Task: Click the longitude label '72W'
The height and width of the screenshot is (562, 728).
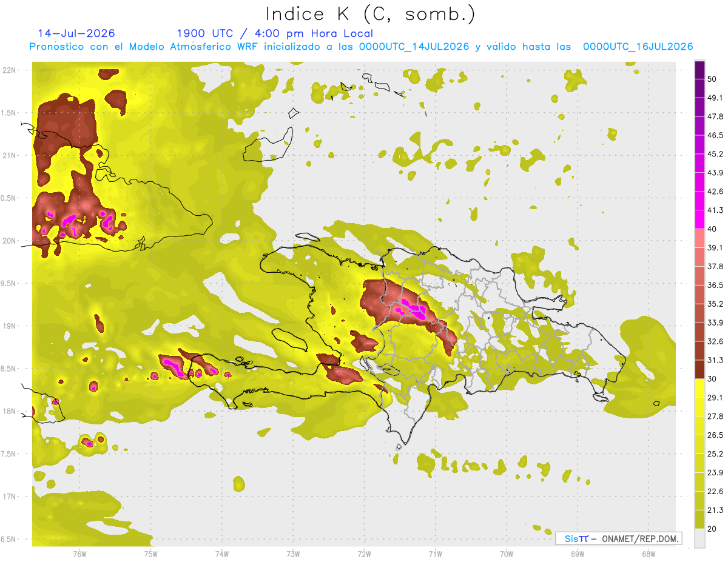Action: pyautogui.click(x=364, y=554)
